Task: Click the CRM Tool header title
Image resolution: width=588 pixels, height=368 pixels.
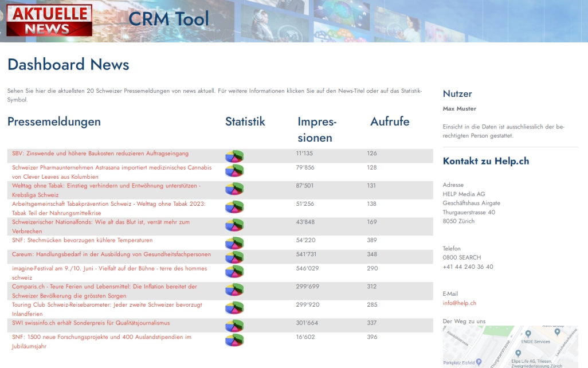Action: [x=168, y=19]
